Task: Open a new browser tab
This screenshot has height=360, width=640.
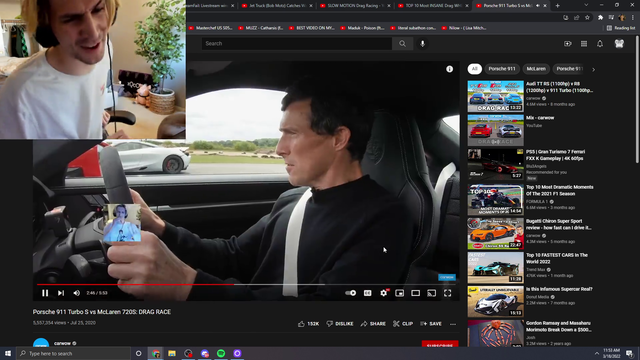Action: pos(557,6)
